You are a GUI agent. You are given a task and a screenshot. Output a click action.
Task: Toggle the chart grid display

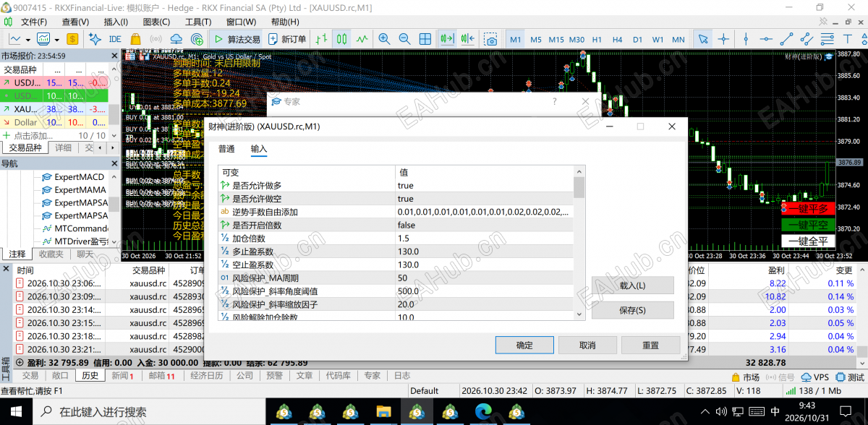425,39
